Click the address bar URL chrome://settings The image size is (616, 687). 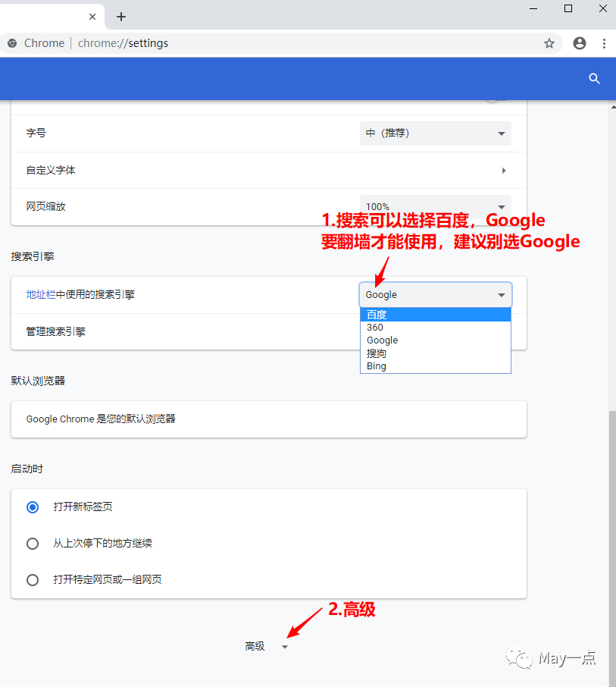(123, 43)
